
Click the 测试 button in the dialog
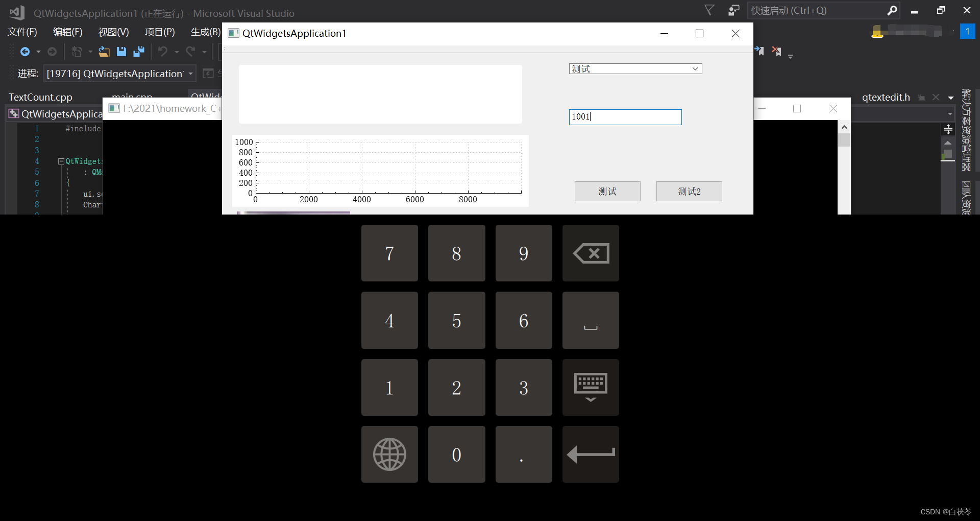[607, 191]
